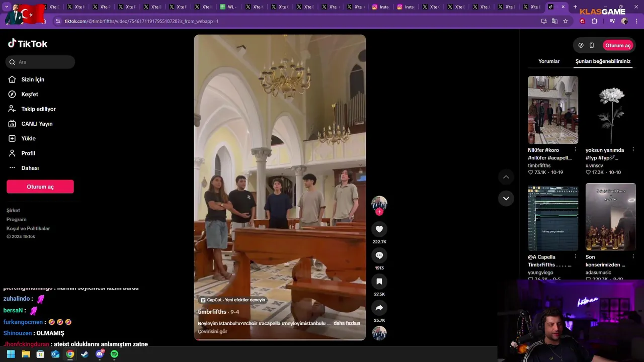Viewport: 644px width, 362px height.
Task: Open Profil in the sidebar
Action: point(28,153)
